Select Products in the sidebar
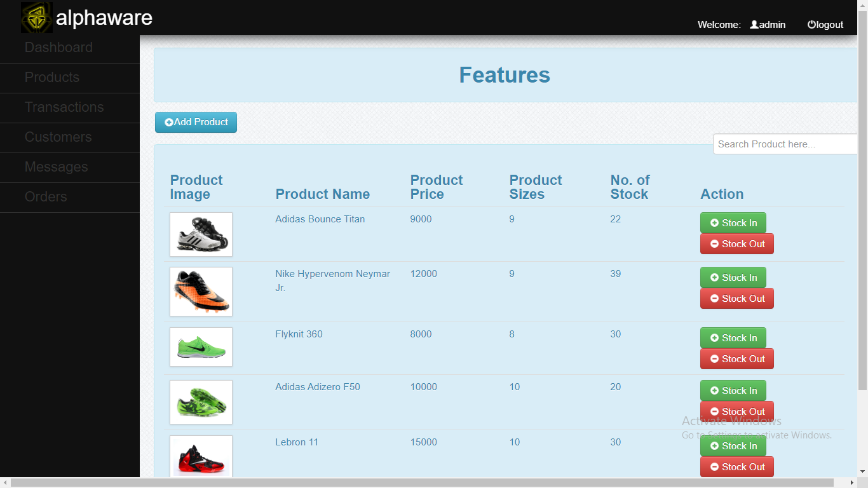 pyautogui.click(x=52, y=78)
